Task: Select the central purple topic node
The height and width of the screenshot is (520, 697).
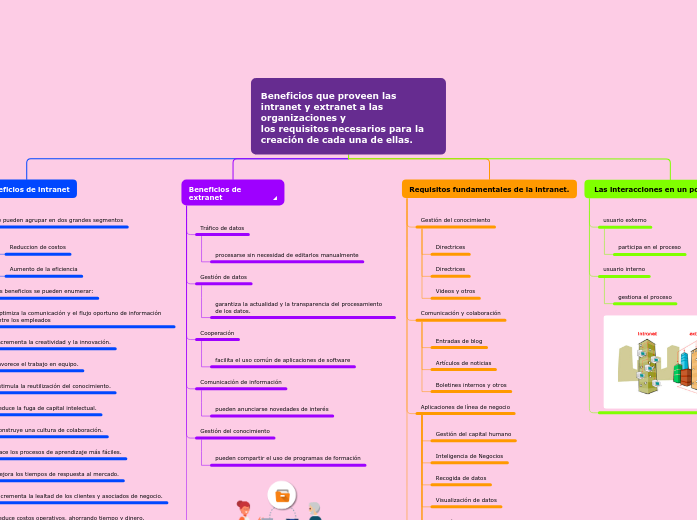Action: pyautogui.click(x=348, y=116)
